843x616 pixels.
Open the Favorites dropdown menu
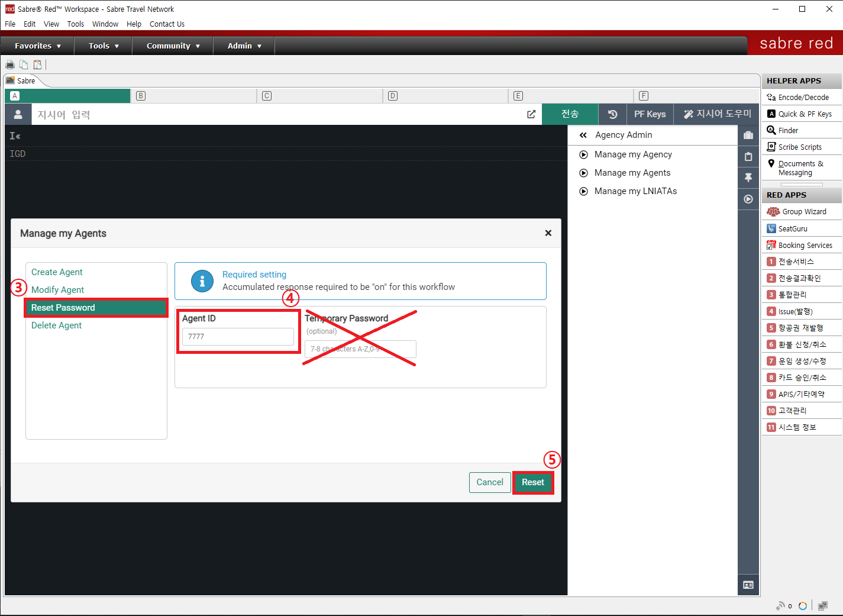coord(38,46)
